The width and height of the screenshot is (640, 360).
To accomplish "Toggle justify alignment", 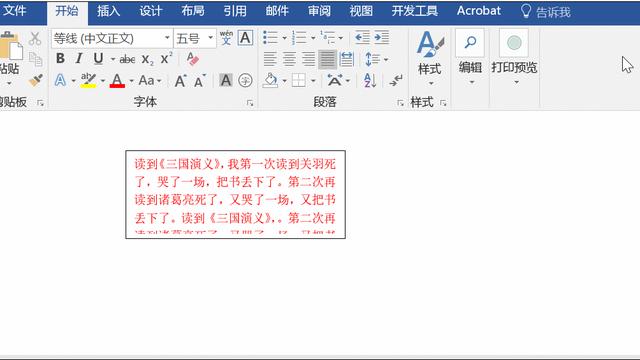I will tap(327, 59).
